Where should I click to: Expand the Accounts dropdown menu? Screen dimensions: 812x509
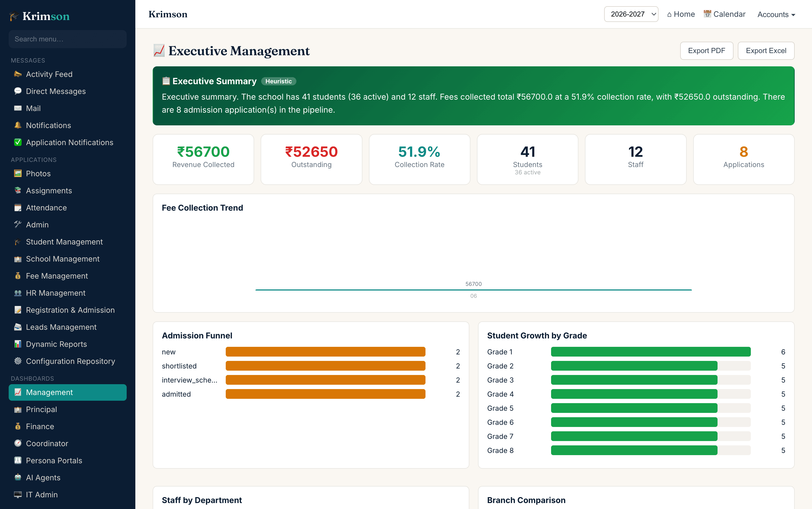point(776,14)
